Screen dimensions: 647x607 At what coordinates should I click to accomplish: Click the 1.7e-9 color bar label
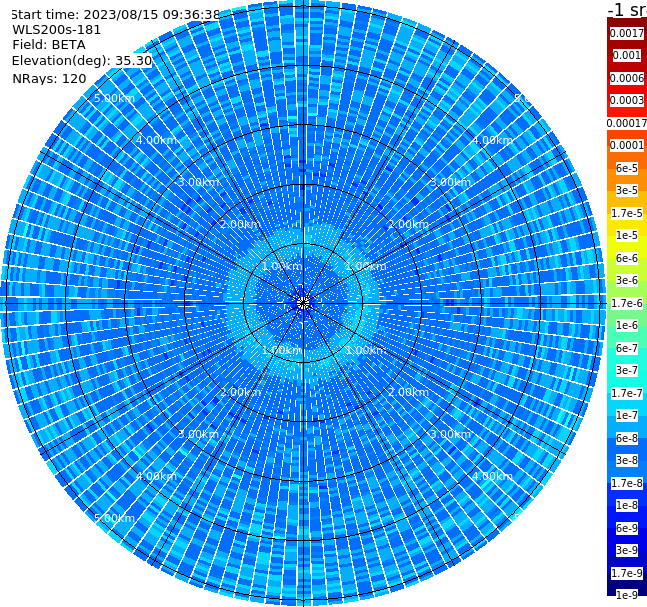point(627,573)
